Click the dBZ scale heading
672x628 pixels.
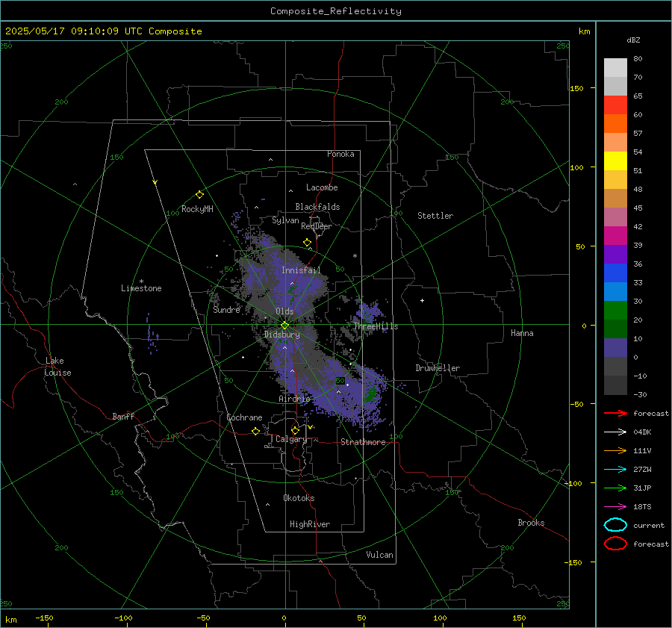pos(633,40)
